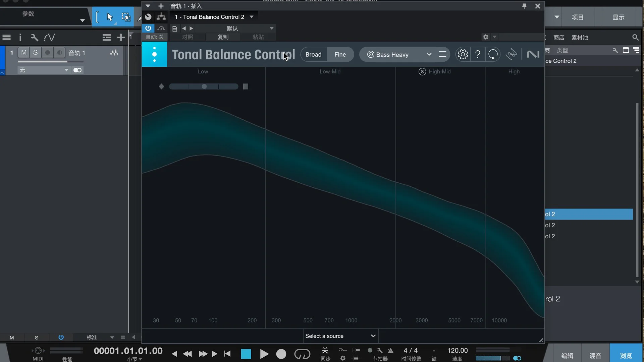Click the loop icon in the transport bar
Screen dimensions: 644x362
(302, 354)
